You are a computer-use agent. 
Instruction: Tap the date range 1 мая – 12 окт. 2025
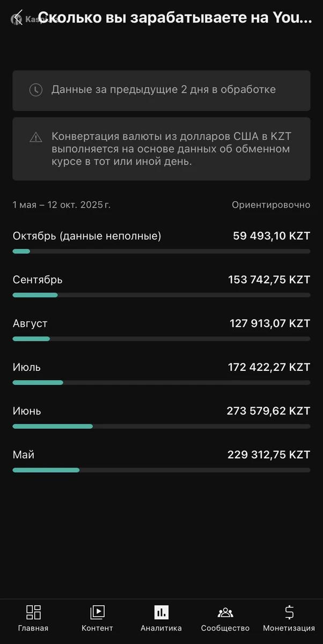tap(62, 205)
